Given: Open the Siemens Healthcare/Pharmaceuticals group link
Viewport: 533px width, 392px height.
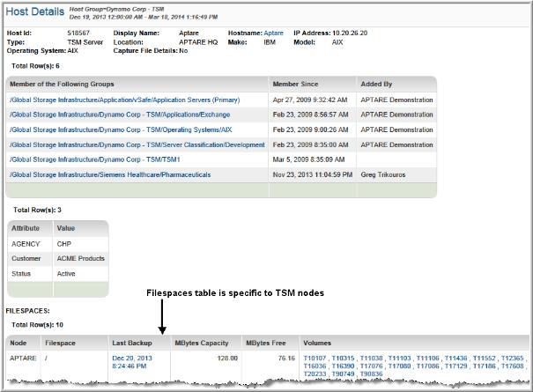Looking at the screenshot, I should coord(110,174).
